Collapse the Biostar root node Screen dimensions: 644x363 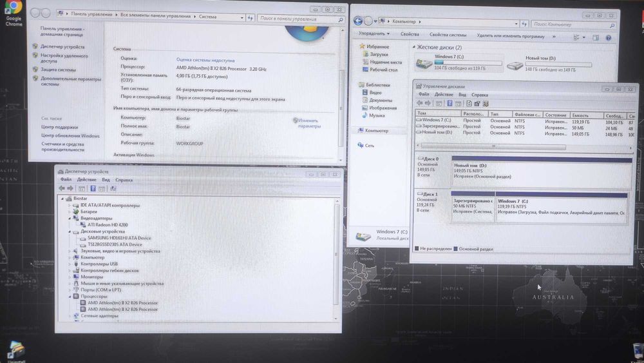click(63, 199)
